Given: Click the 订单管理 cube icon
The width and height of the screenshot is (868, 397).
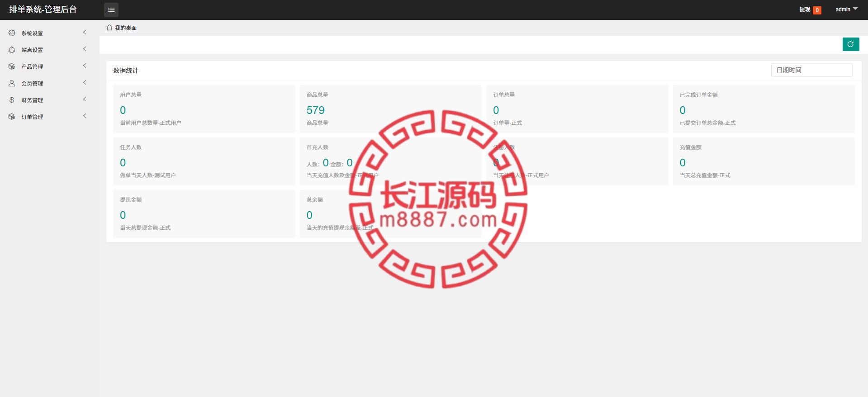Looking at the screenshot, I should click(x=12, y=117).
